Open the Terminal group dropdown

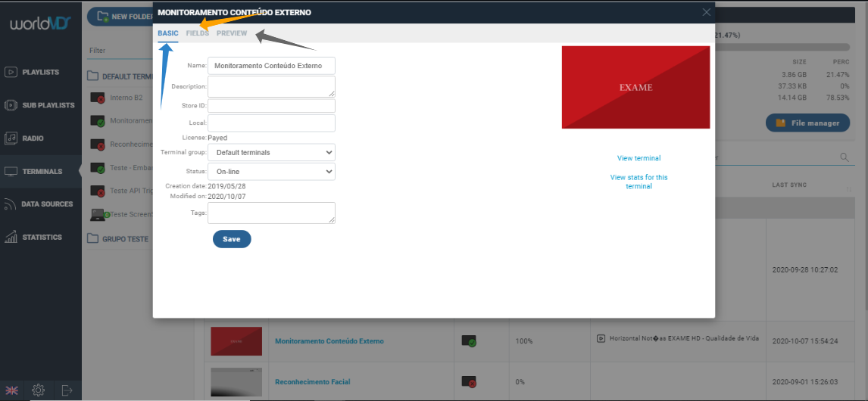(x=271, y=152)
